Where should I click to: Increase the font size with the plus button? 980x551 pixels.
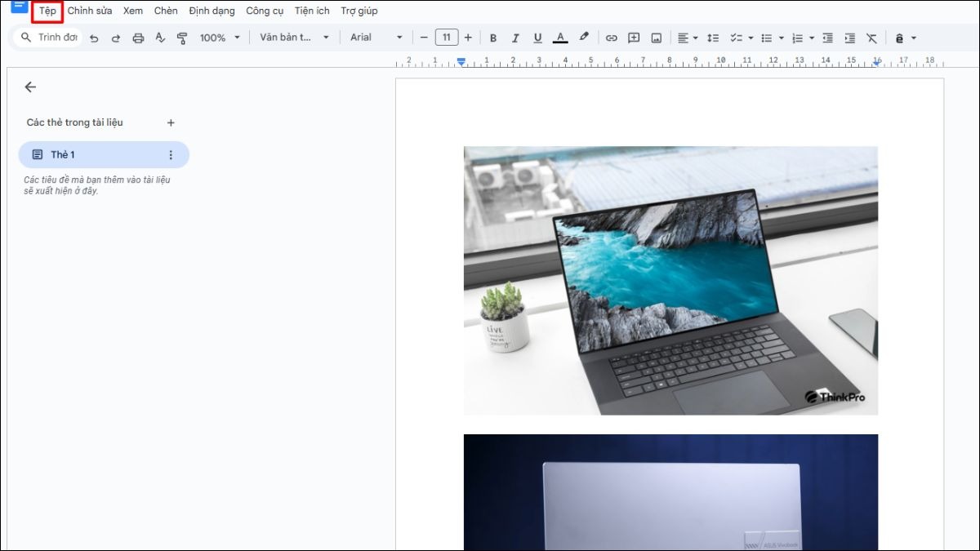(x=468, y=38)
